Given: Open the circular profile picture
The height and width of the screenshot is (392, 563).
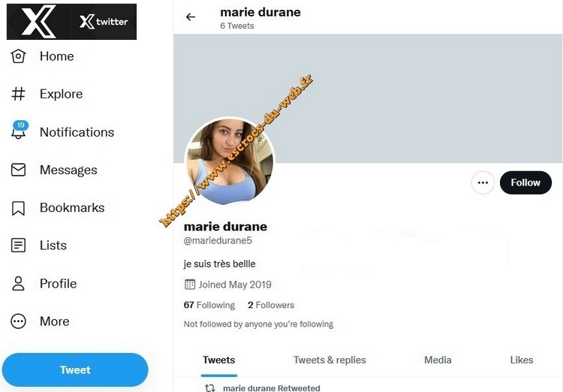Looking at the screenshot, I should pyautogui.click(x=230, y=161).
